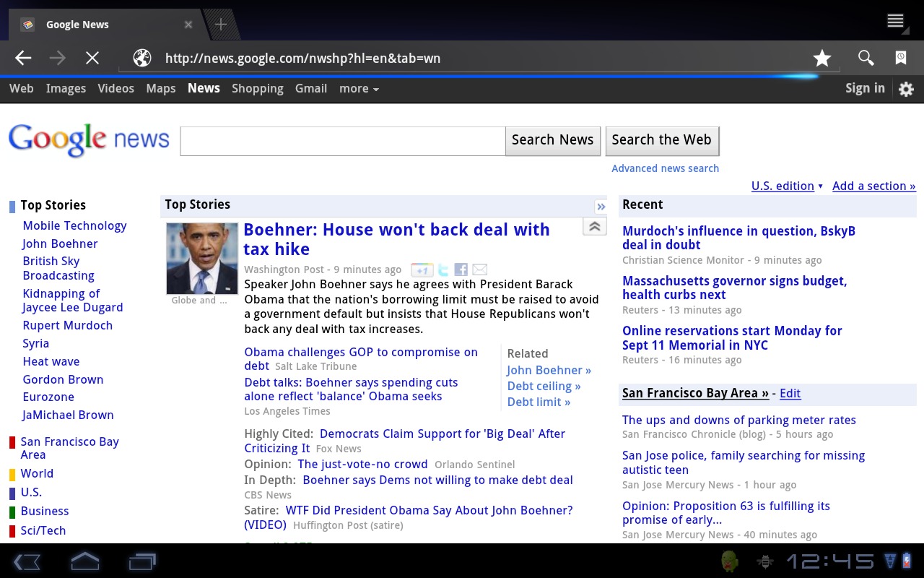The width and height of the screenshot is (924, 578).
Task: Tap Android system Back button
Action: (x=27, y=561)
